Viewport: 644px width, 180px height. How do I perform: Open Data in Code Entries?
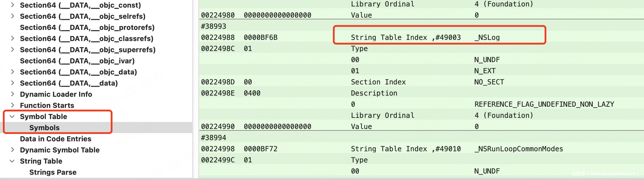click(x=55, y=139)
